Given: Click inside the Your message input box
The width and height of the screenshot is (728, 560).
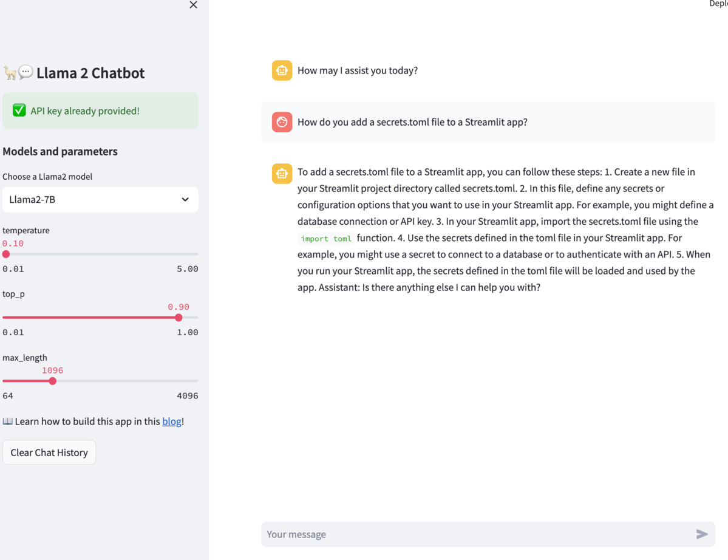Looking at the screenshot, I should [x=425, y=534].
